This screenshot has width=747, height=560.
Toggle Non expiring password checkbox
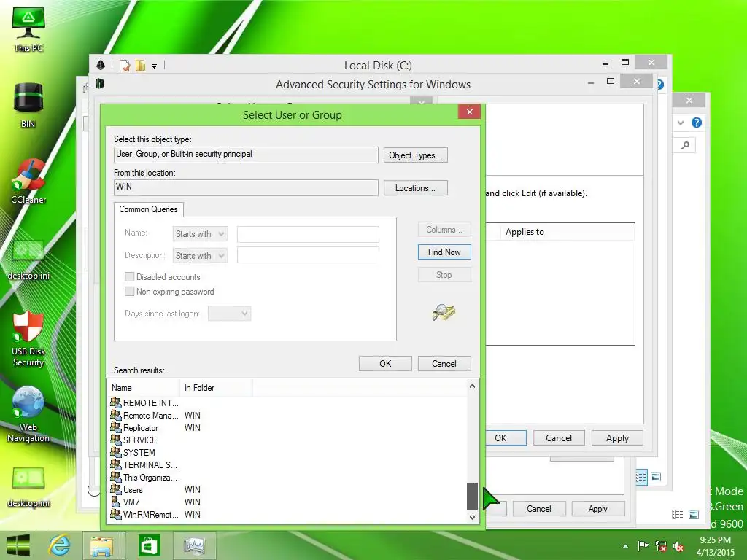tap(129, 292)
